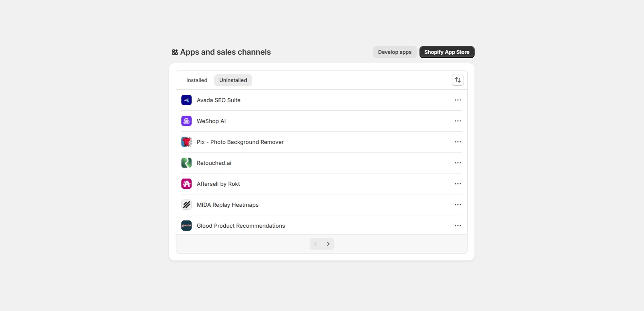
Task: Open the Aftersell by Rokt options menu
Action: (x=458, y=183)
